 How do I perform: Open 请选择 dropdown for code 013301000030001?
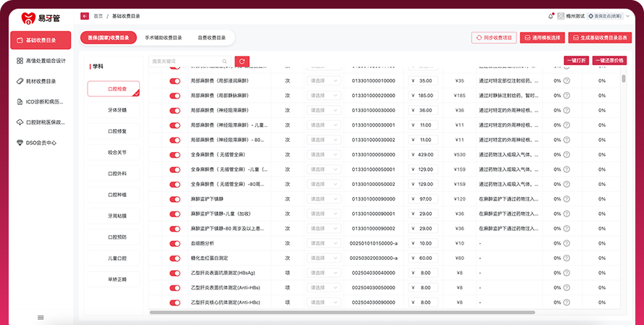tap(324, 125)
